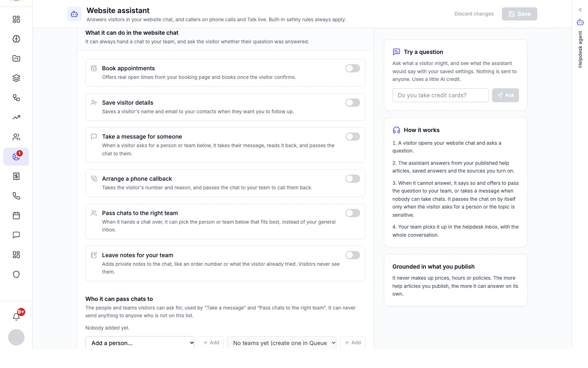This screenshot has height=368, width=588.
Task: Enable Pass chats to the right team
Action: (353, 213)
